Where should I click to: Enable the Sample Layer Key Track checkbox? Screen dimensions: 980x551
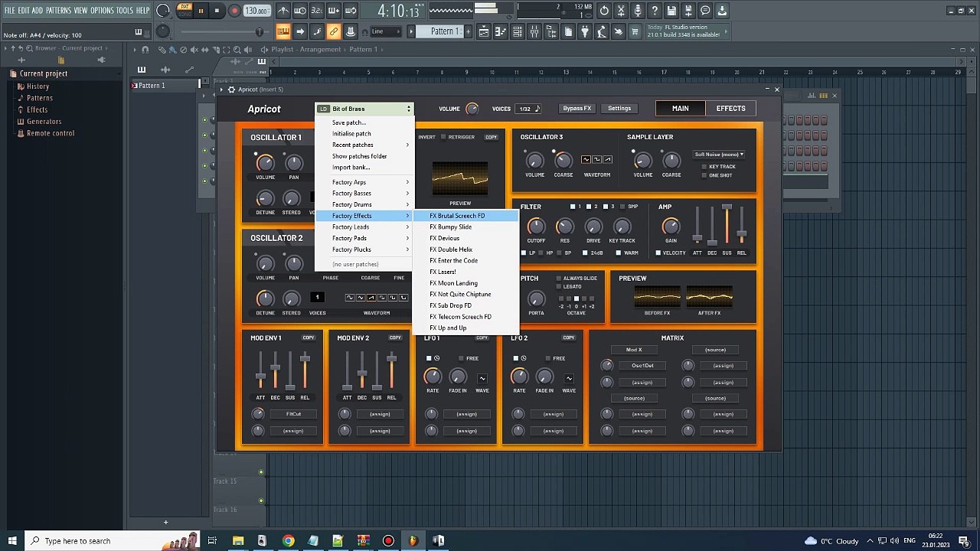tap(704, 167)
